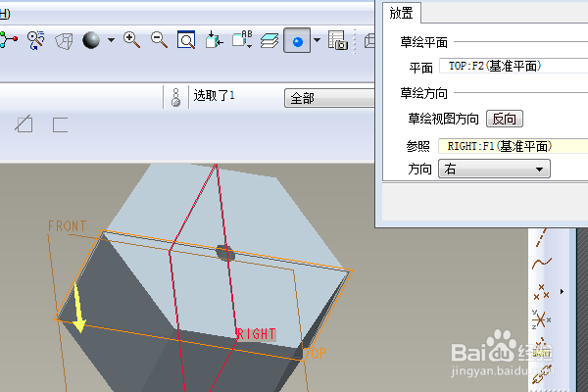Image resolution: width=588 pixels, height=392 pixels.
Task: Activate the orient mode magnifier icon
Action: pos(36,40)
